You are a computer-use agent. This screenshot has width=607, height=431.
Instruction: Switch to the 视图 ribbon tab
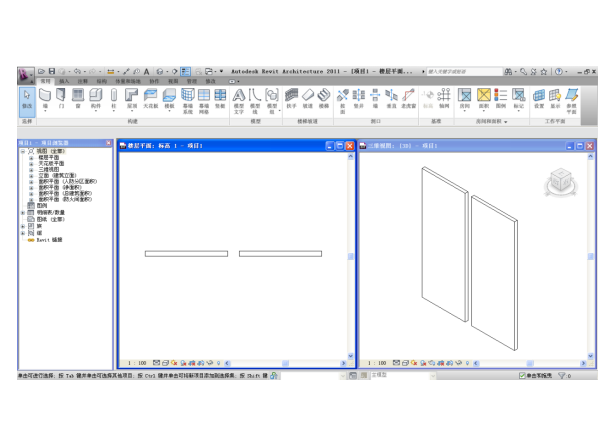(172, 81)
